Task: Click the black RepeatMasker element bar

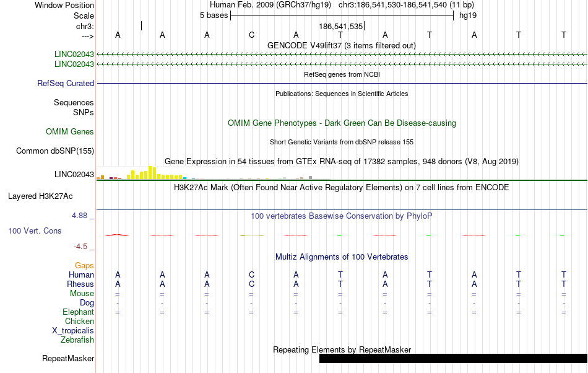Action: tap(453, 358)
